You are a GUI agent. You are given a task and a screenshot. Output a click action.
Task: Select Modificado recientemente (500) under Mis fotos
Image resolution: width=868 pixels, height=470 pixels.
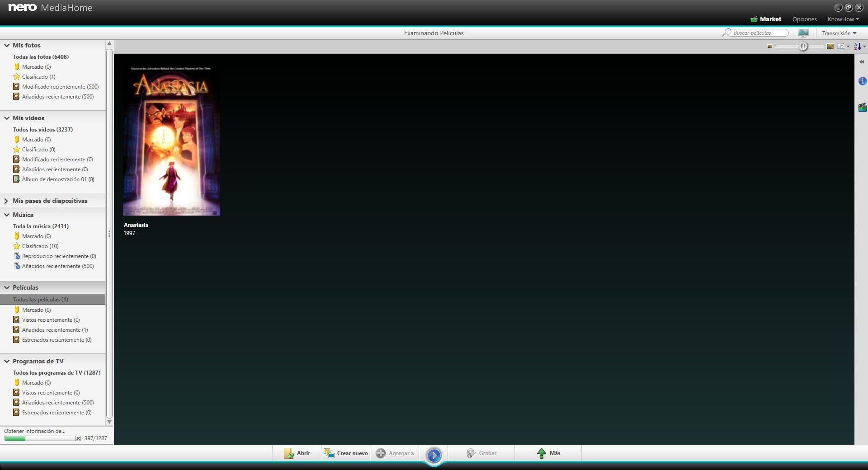pos(56,87)
